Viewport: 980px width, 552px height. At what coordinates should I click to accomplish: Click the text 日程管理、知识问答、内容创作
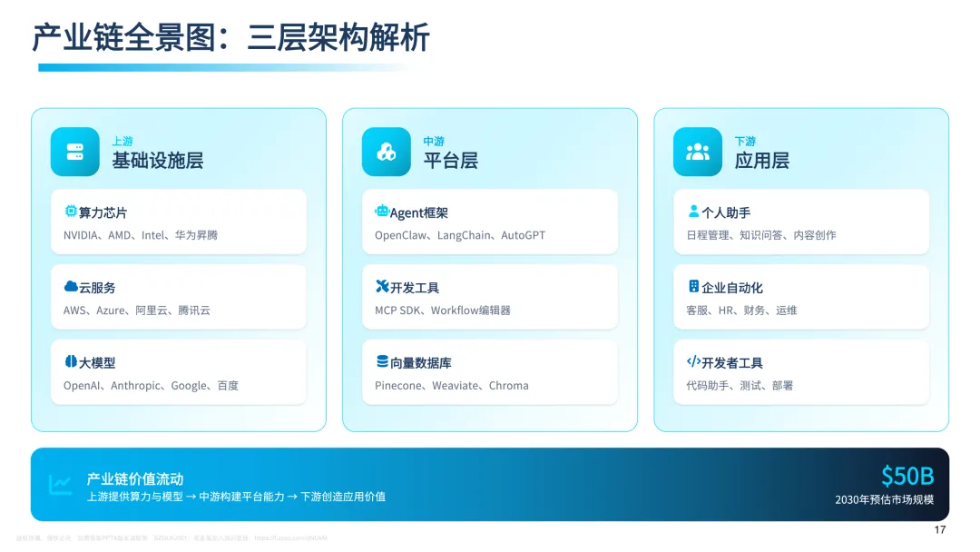(x=761, y=236)
